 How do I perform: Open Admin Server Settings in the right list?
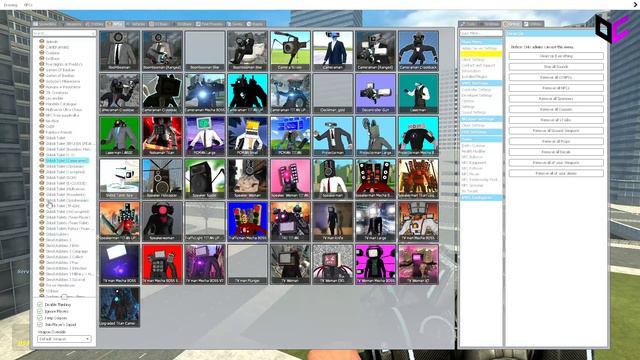pos(480,48)
